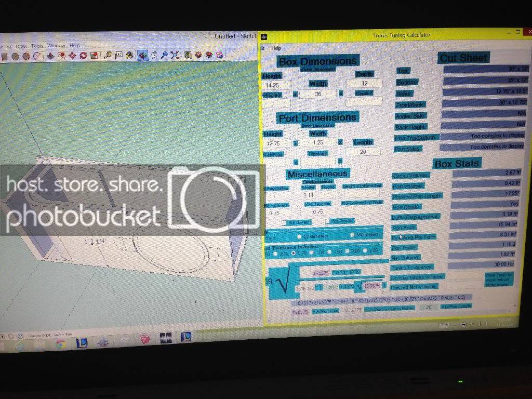The width and height of the screenshot is (532, 399).
Task: Select the Pan hand tool
Action: [x=153, y=55]
